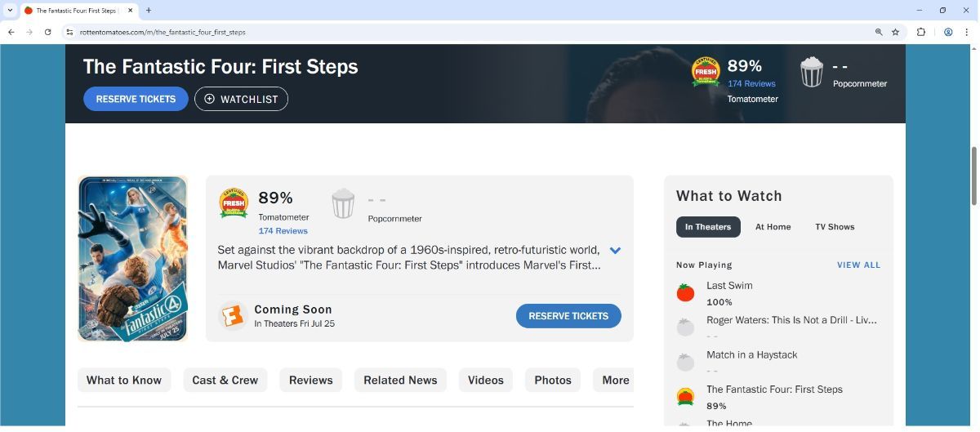Jump to the Photos section

[553, 380]
